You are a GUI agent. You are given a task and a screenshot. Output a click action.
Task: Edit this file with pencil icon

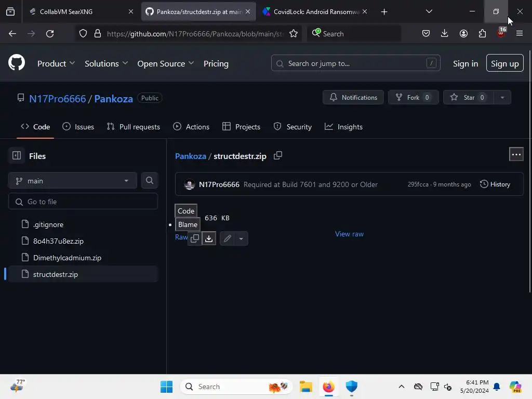[x=228, y=238]
